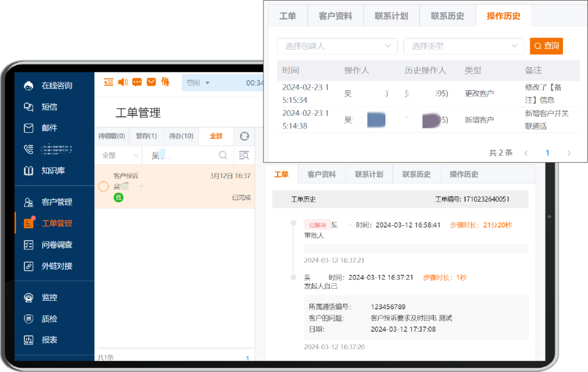Open the 空闲 agent status dropdown

(198, 83)
